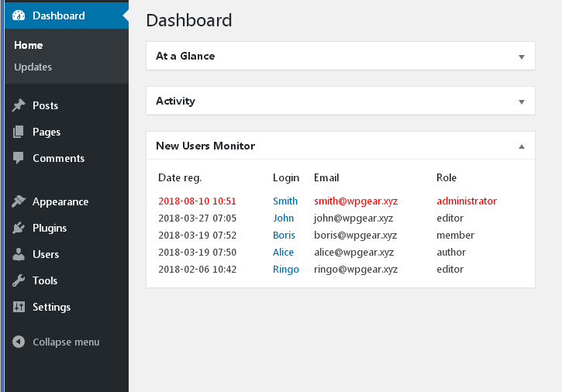Open the Smith user login link
The width and height of the screenshot is (562, 392).
point(285,201)
